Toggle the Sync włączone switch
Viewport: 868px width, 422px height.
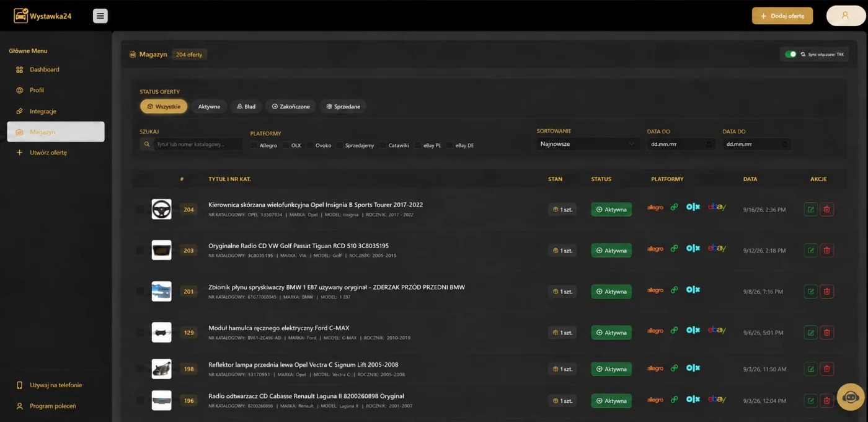[790, 55]
